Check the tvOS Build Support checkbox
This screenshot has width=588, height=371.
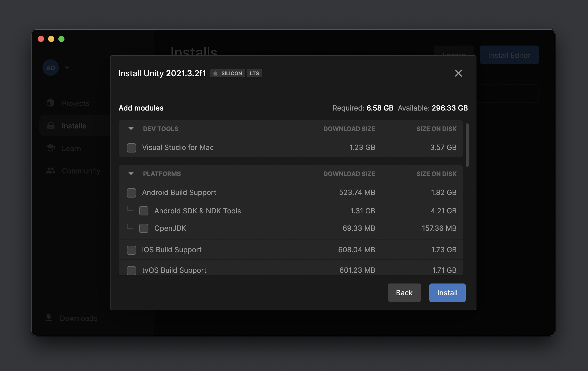(132, 270)
